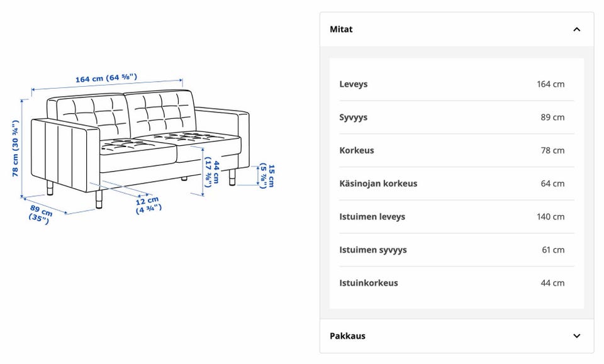Expand the Pakkaus section chevron

pos(576,336)
